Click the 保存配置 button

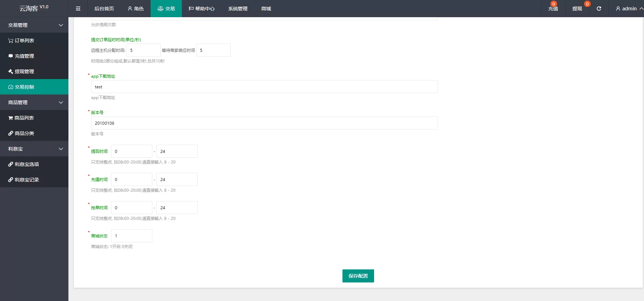coord(358,276)
